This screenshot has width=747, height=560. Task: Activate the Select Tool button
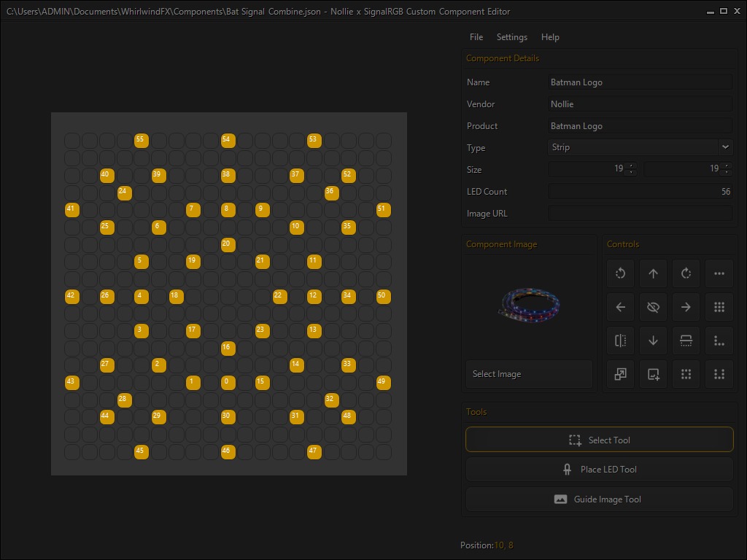click(600, 440)
